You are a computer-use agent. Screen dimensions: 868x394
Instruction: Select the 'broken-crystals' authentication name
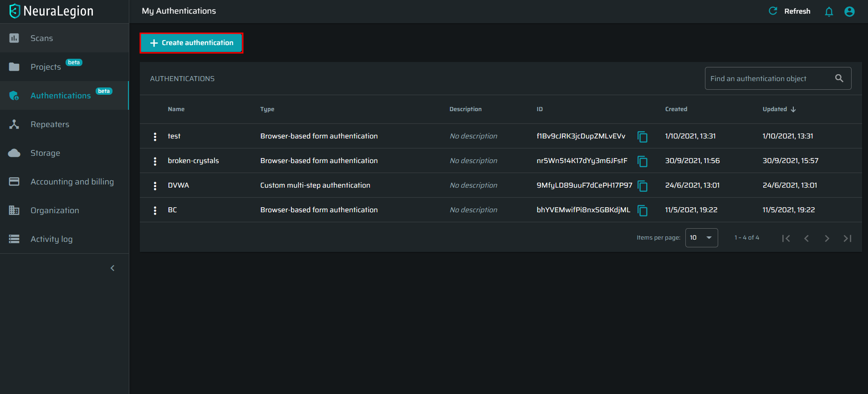click(193, 161)
